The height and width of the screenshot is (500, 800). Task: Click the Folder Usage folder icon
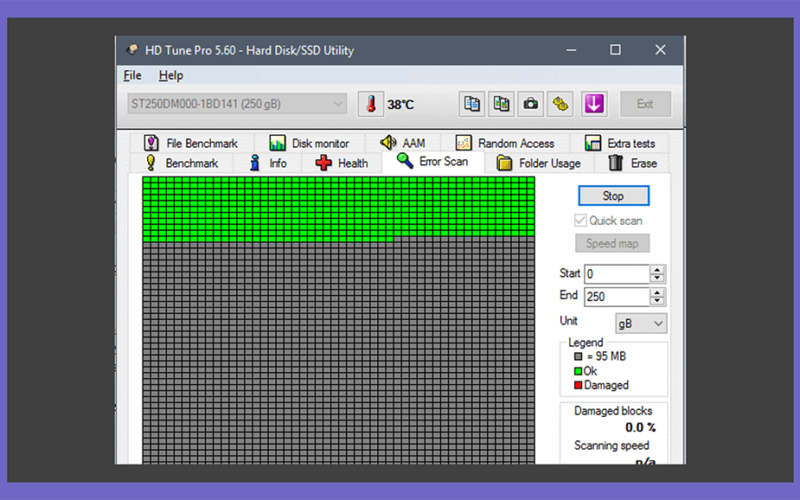click(x=504, y=163)
